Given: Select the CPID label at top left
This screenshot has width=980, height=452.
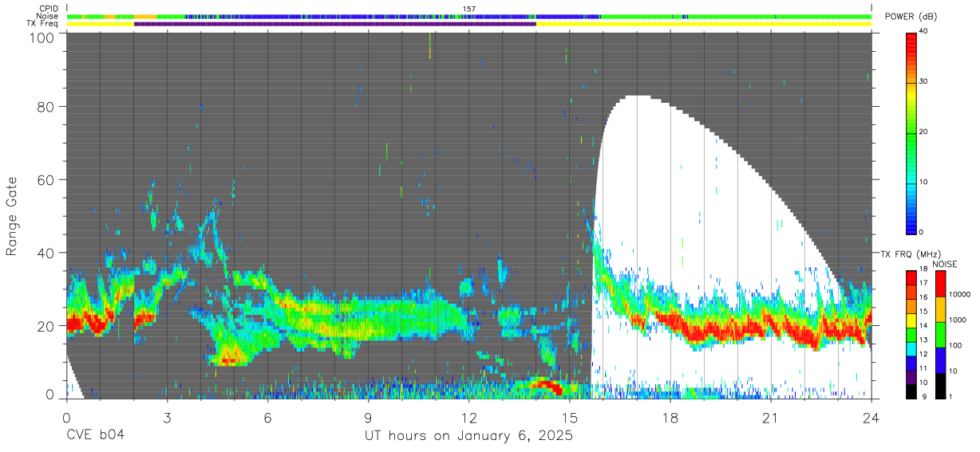Looking at the screenshot, I should pyautogui.click(x=48, y=9).
